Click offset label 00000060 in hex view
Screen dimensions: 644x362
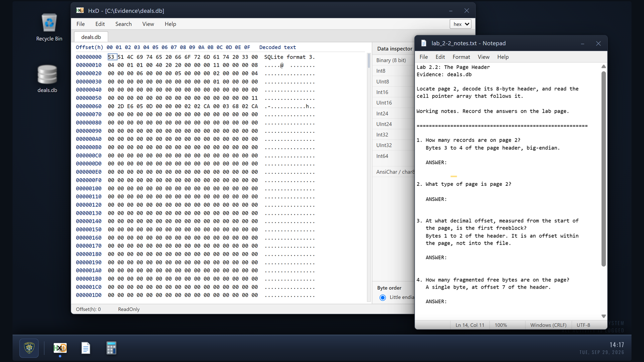89,106
